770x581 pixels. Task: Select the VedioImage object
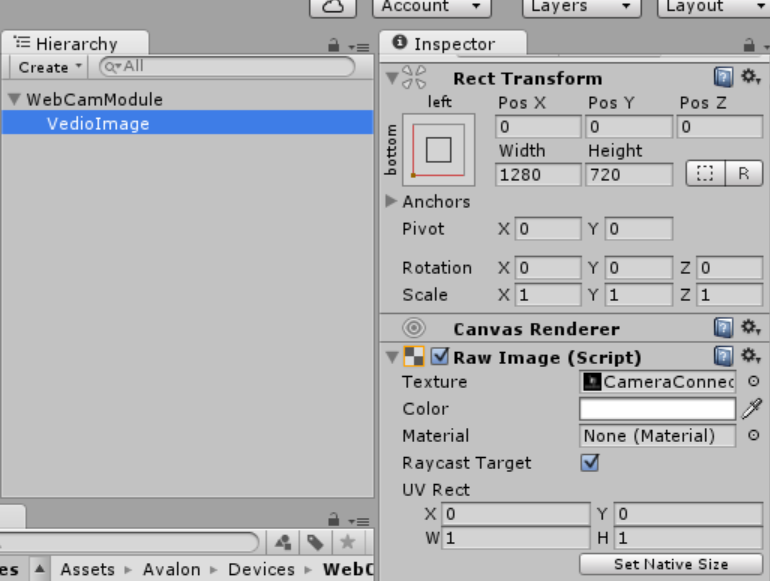pos(187,123)
